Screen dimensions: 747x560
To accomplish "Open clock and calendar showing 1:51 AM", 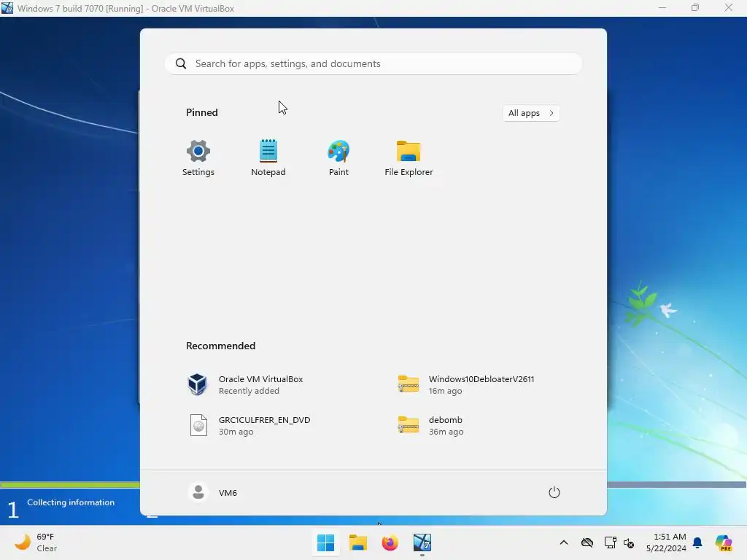I will point(666,542).
